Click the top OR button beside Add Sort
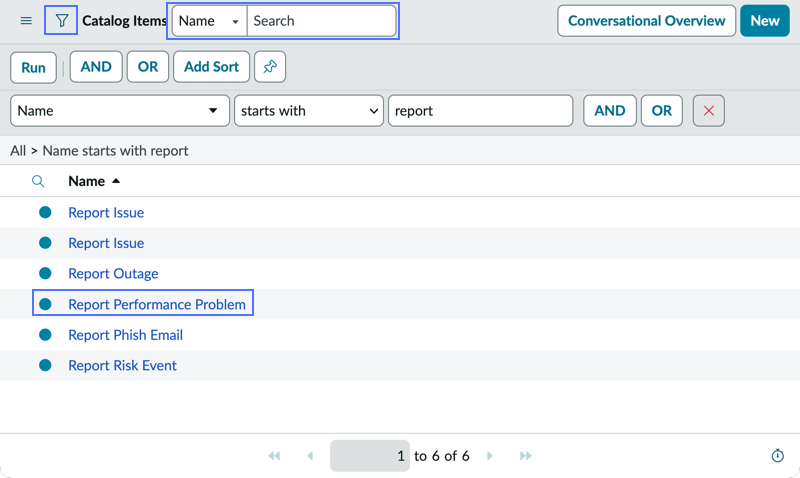This screenshot has height=478, width=800. pos(148,66)
